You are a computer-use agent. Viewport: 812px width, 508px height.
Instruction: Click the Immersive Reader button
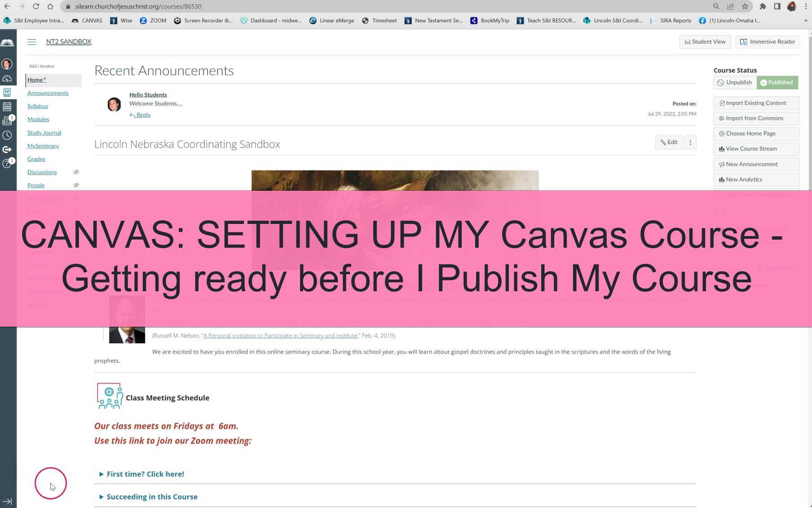767,42
